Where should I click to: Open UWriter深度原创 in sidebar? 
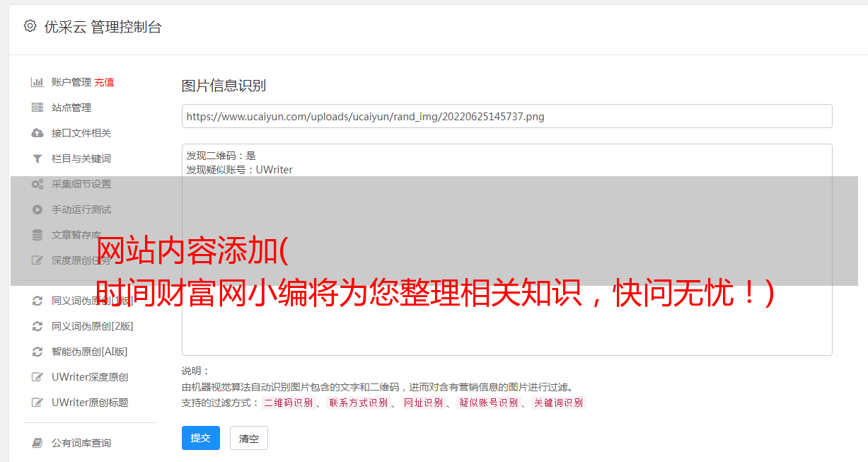(x=90, y=377)
